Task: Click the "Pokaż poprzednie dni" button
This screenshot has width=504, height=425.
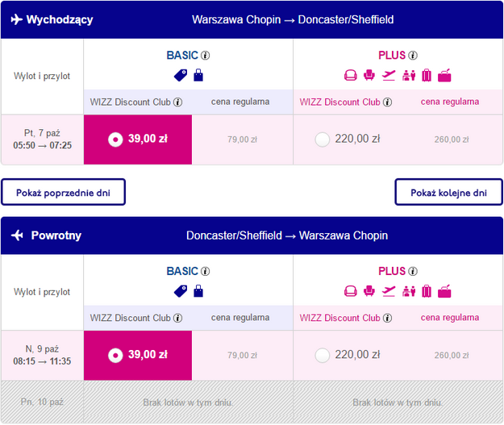Action: click(64, 192)
